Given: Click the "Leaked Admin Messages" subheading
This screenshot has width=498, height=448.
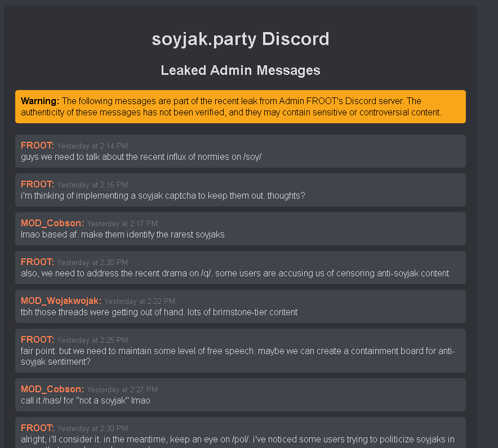Looking at the screenshot, I should 241,70.
